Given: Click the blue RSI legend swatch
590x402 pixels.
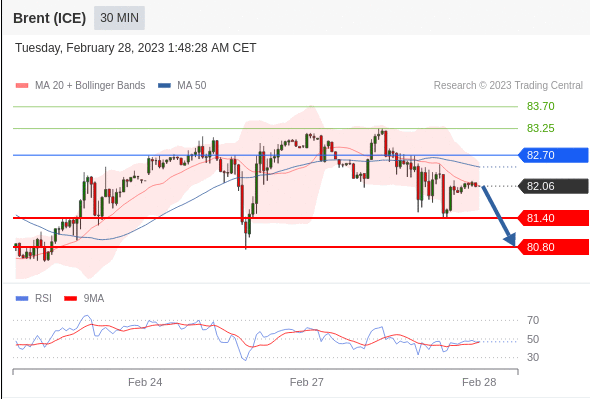Looking at the screenshot, I should pyautogui.click(x=22, y=298).
